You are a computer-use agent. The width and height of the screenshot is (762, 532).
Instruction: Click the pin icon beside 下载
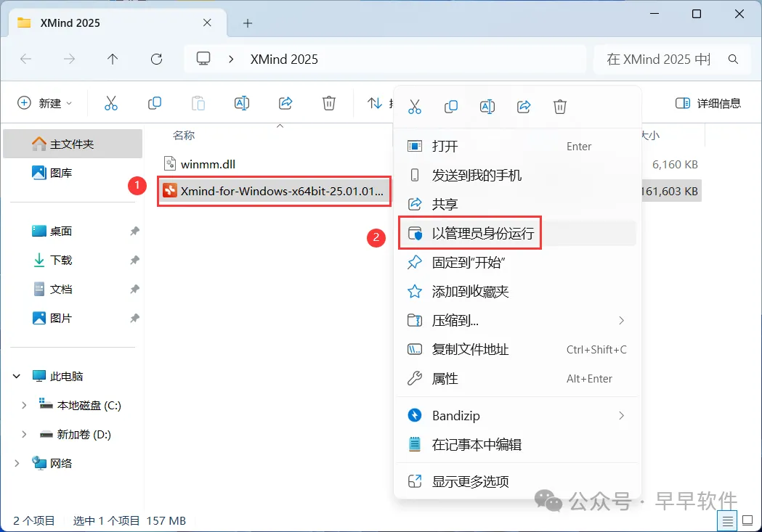point(134,260)
